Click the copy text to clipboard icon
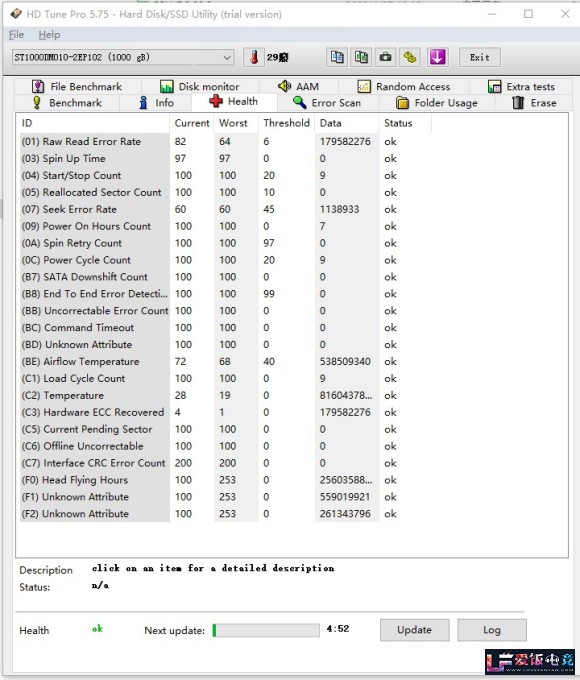 pos(337,57)
